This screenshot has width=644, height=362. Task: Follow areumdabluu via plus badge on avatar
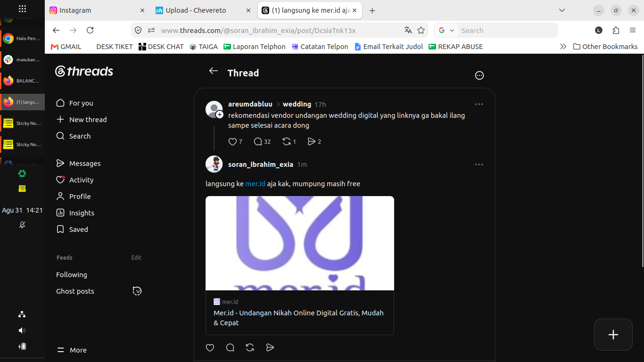220,115
